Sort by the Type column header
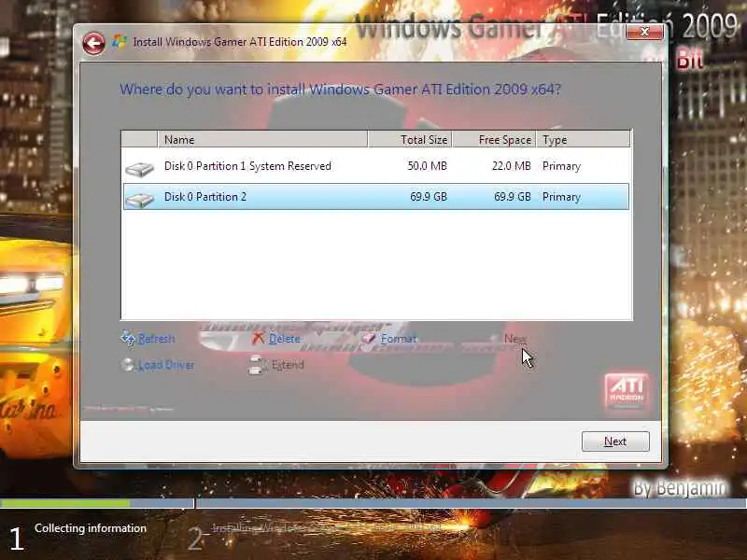This screenshot has width=747, height=560. point(583,139)
